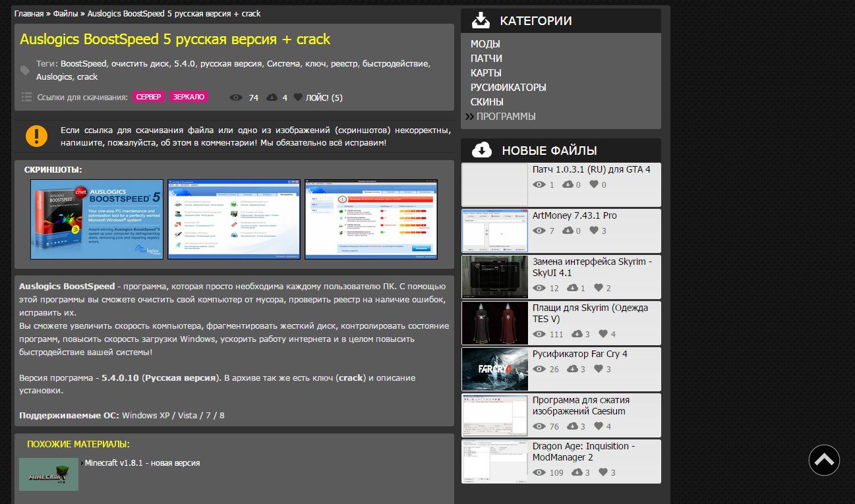
Task: Open the ПРОГРАММЫ category
Action: coord(506,117)
